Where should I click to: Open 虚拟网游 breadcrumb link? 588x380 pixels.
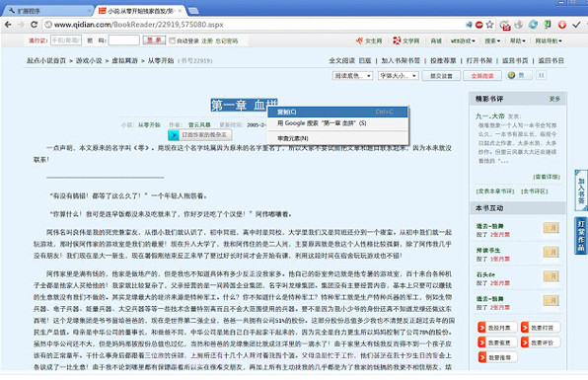click(124, 60)
